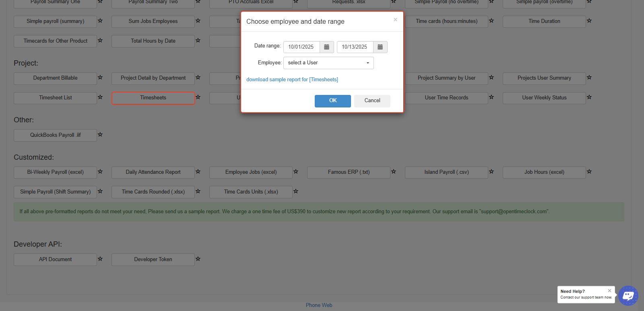
Task: Download the sample Timesheets report link
Action: click(292, 80)
